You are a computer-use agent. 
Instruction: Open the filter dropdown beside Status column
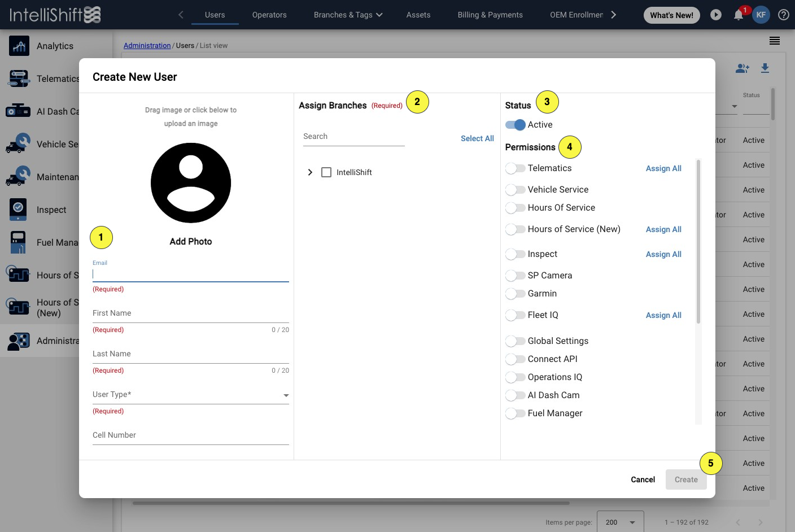point(735,106)
